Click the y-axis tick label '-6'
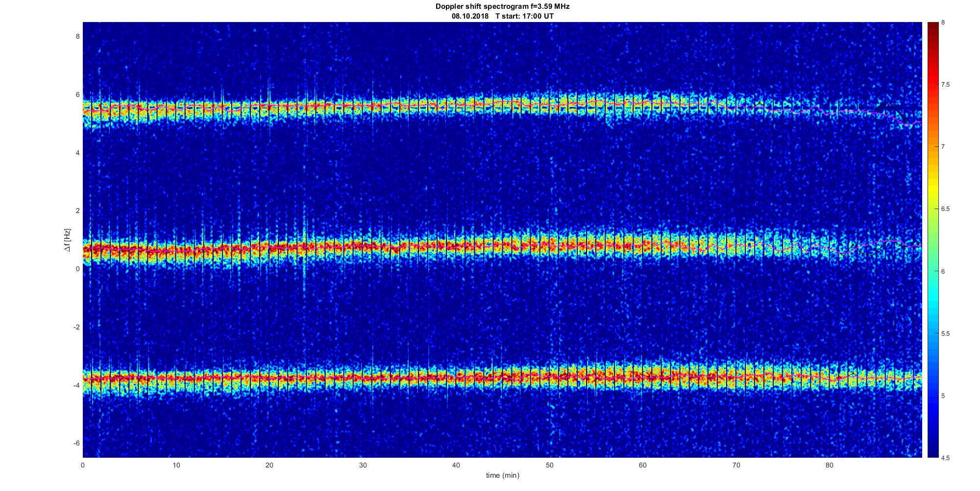980x491 pixels. point(76,443)
